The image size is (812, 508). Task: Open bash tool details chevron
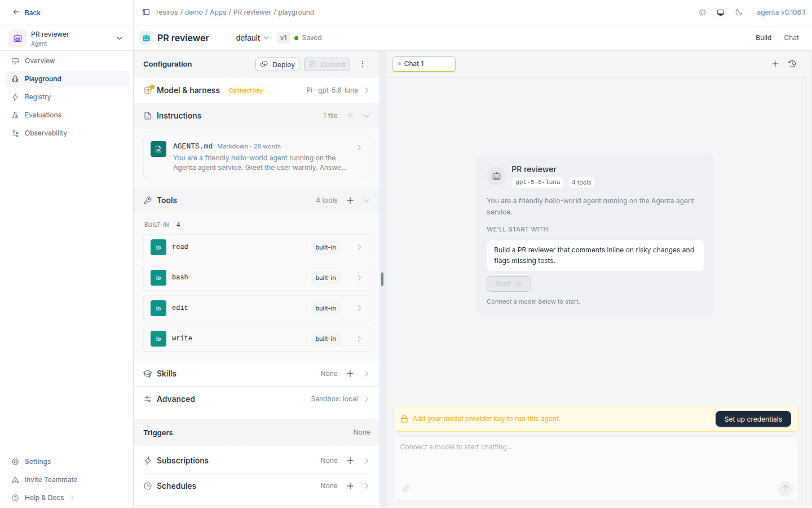click(x=359, y=278)
